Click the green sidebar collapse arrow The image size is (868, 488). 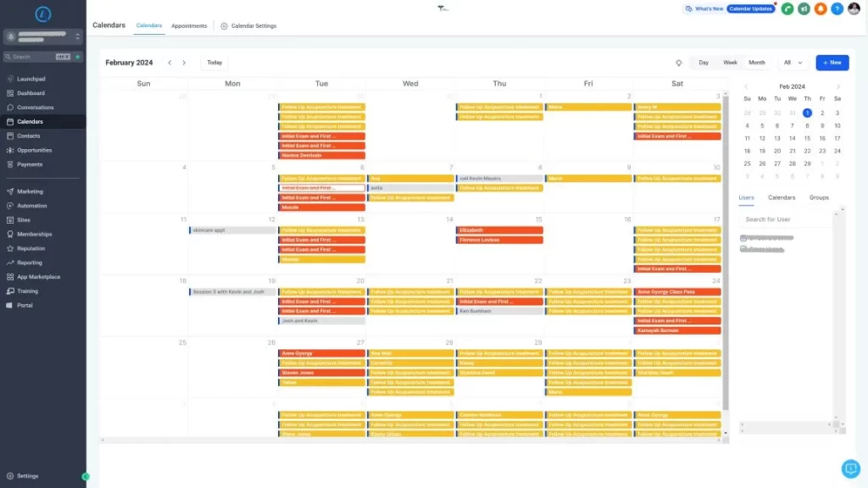tap(86, 476)
